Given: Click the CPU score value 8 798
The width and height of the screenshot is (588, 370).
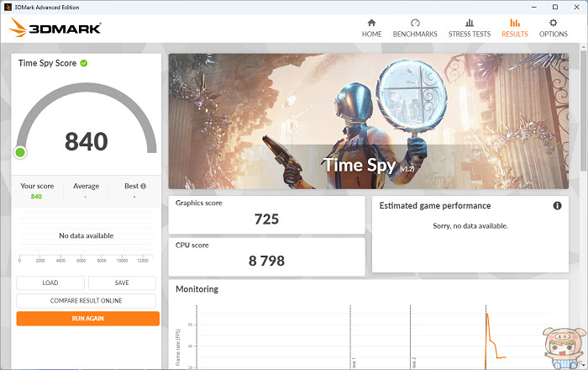Looking at the screenshot, I should tap(266, 261).
